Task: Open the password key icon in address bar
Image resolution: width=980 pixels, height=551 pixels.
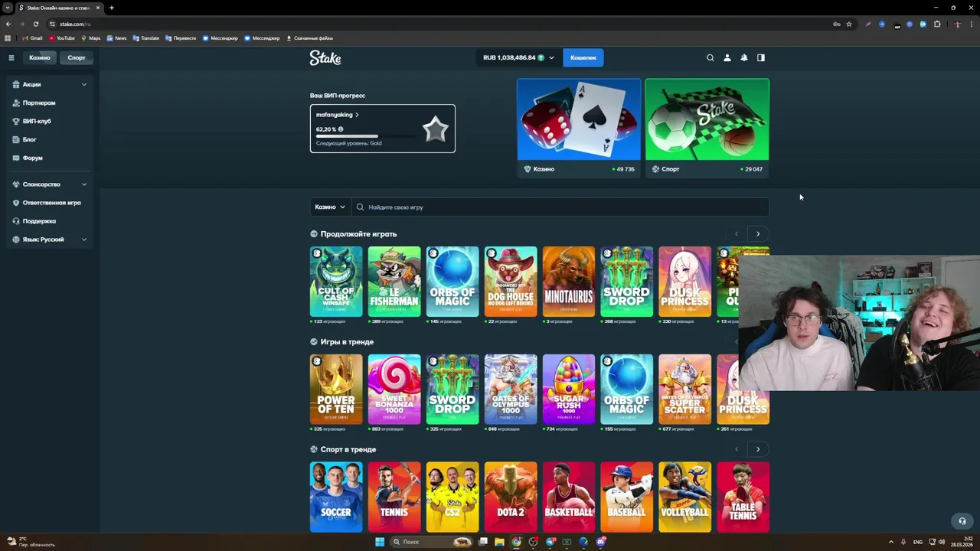Action: point(836,24)
